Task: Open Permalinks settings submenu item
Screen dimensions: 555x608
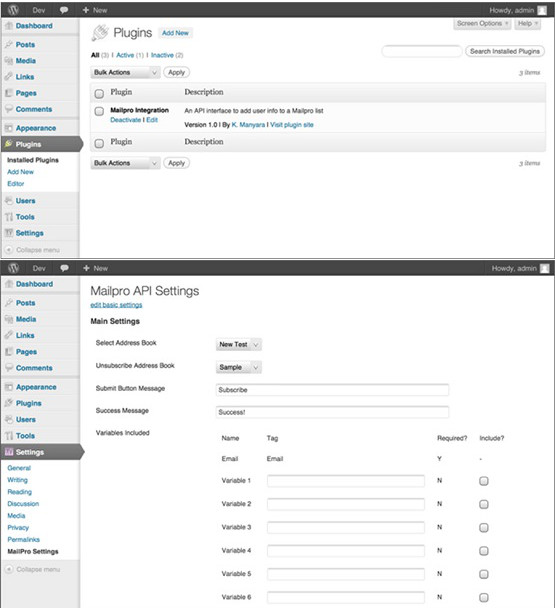Action: (x=23, y=540)
